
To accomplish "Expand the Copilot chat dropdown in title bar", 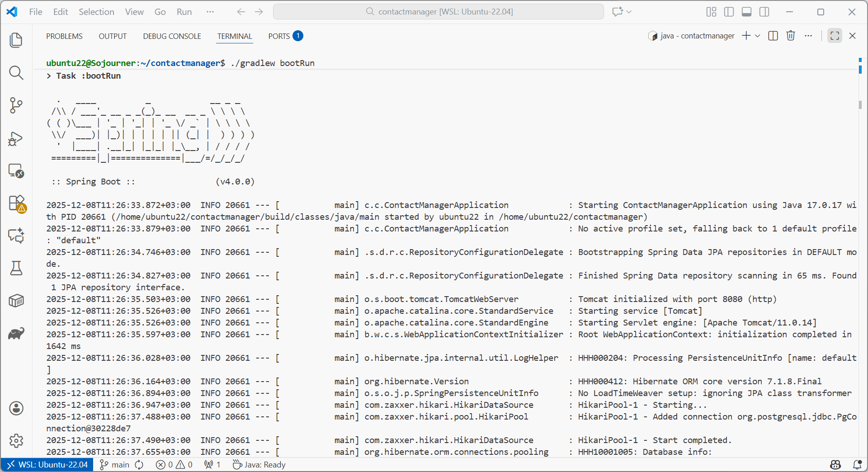I will point(629,12).
